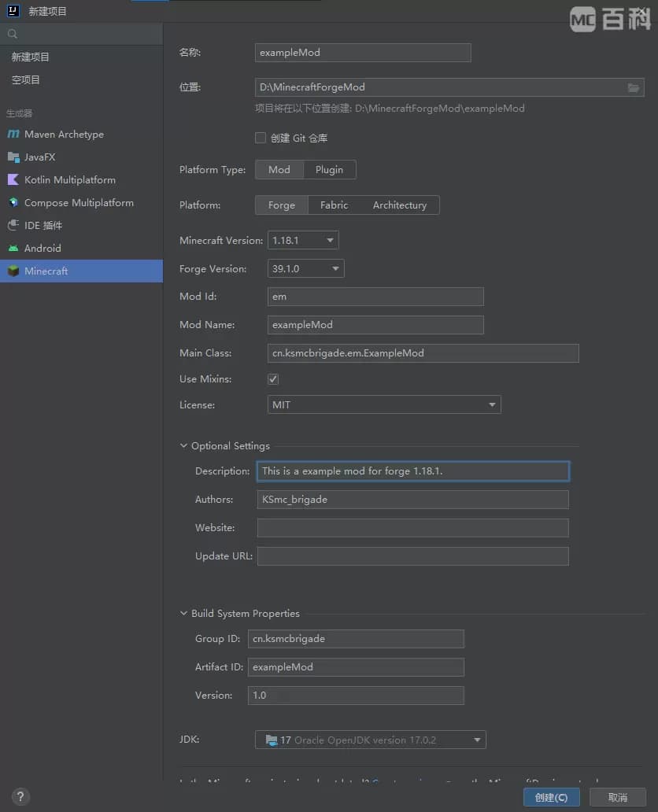This screenshot has width=658, height=812.
Task: Click the Main Class field
Action: [x=423, y=353]
